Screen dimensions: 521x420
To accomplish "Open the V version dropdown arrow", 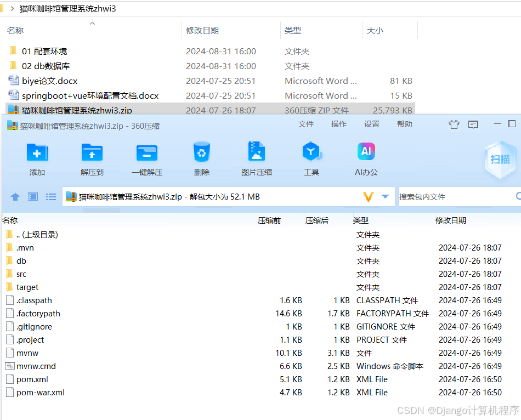I will click(386, 197).
